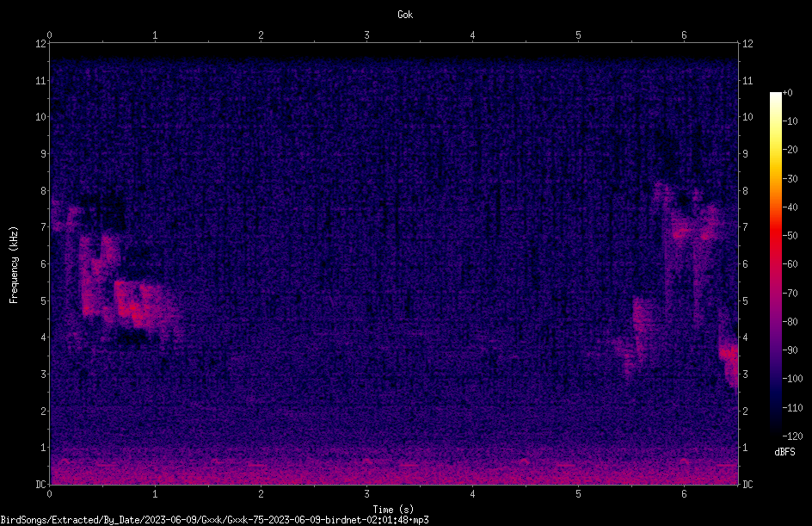812x526 pixels.
Task: Click the "+0" value on the dBFS scale
Action: click(x=787, y=93)
